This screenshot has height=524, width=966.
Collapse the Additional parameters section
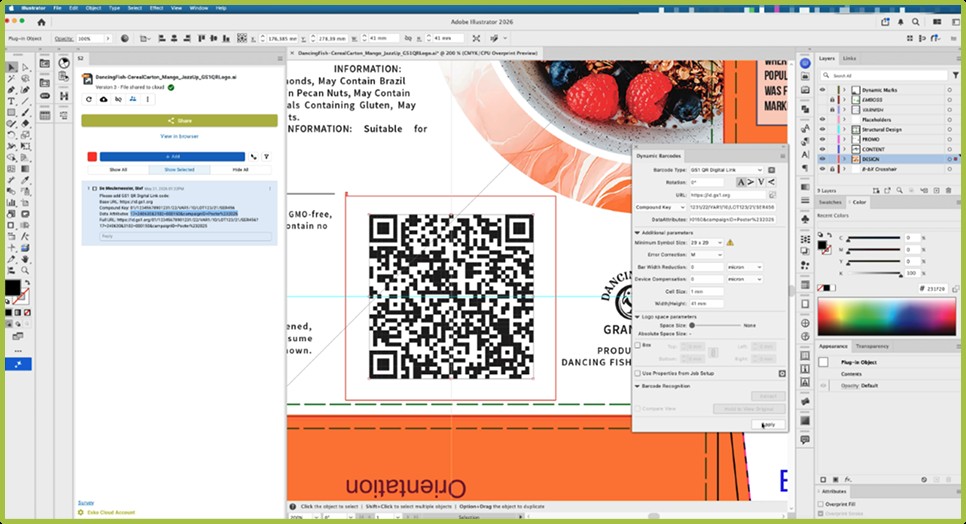click(638, 233)
